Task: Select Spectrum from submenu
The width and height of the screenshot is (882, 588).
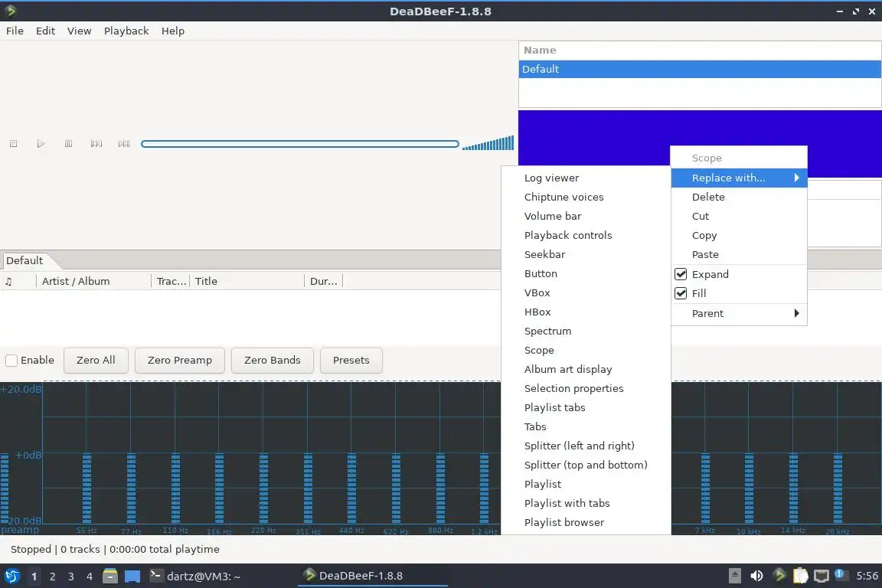Action: (586, 331)
